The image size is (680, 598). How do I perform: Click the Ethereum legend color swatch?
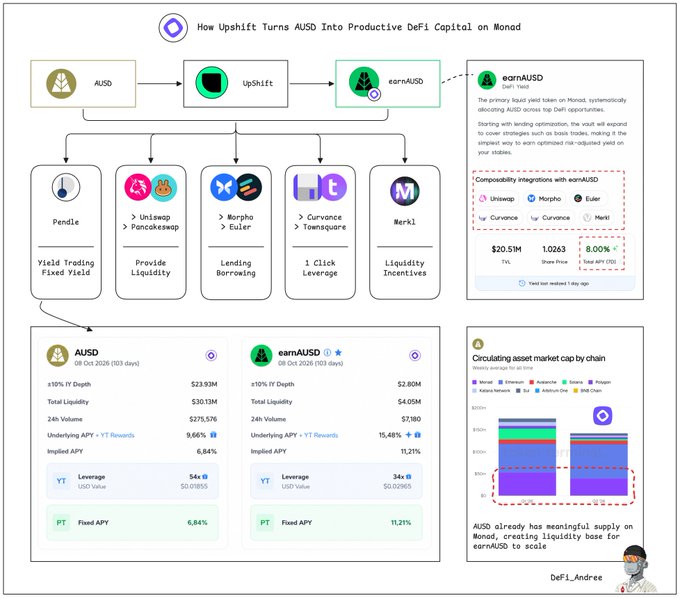point(500,382)
